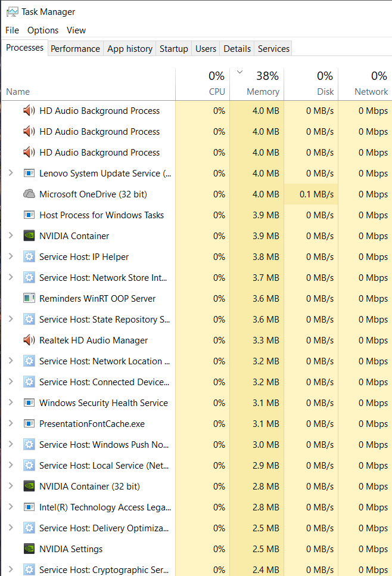This screenshot has width=392, height=576.
Task: Click the 0.1 MB/s disk value
Action: (x=316, y=194)
